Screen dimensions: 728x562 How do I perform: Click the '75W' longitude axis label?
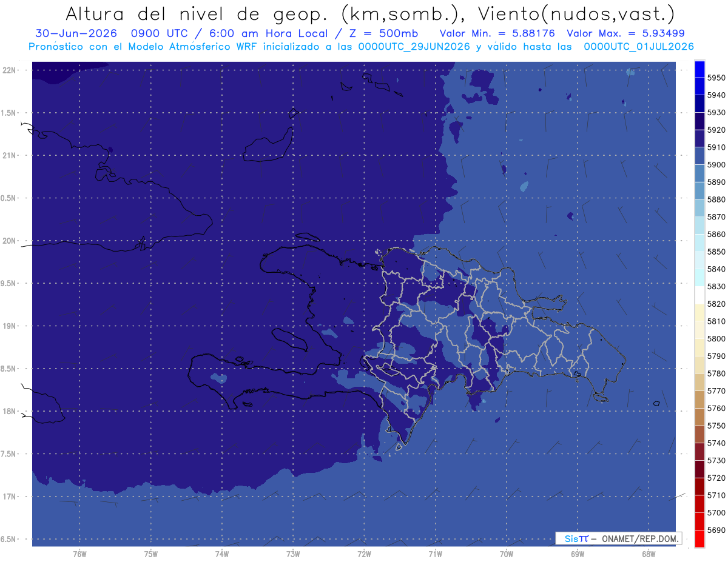(x=151, y=554)
